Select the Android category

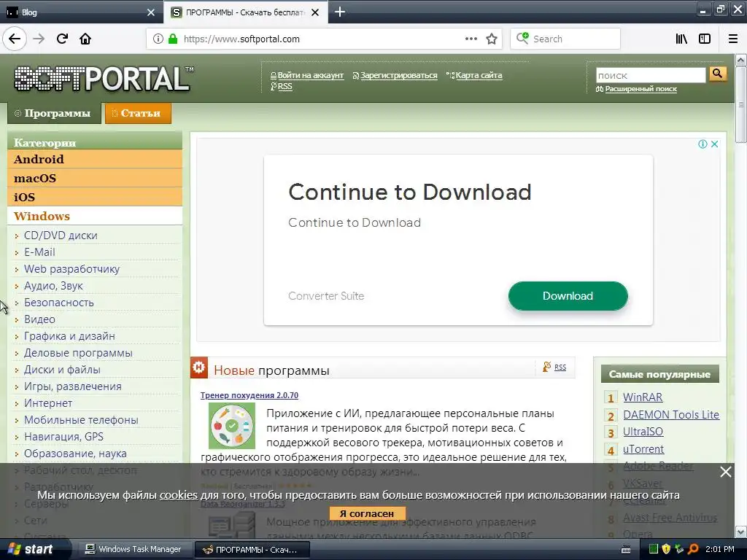[x=95, y=159]
